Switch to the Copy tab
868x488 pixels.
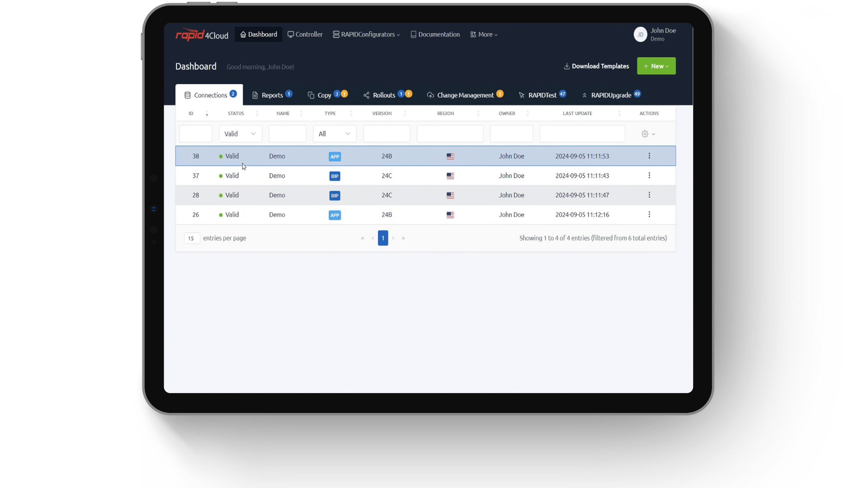[327, 95]
